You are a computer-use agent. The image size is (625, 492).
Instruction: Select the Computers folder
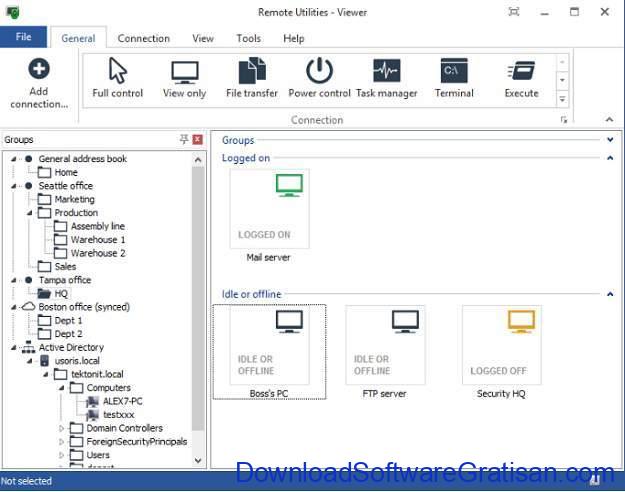(x=100, y=388)
